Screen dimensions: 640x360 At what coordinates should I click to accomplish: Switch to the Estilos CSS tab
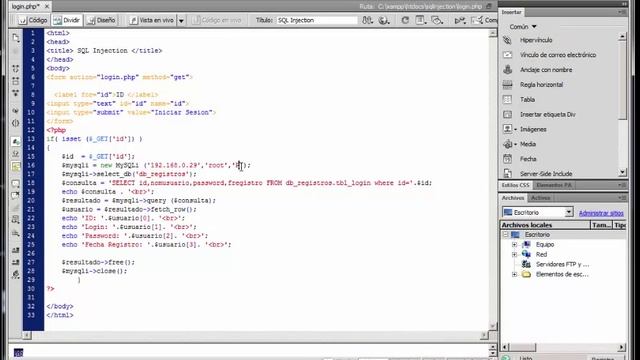(x=515, y=185)
